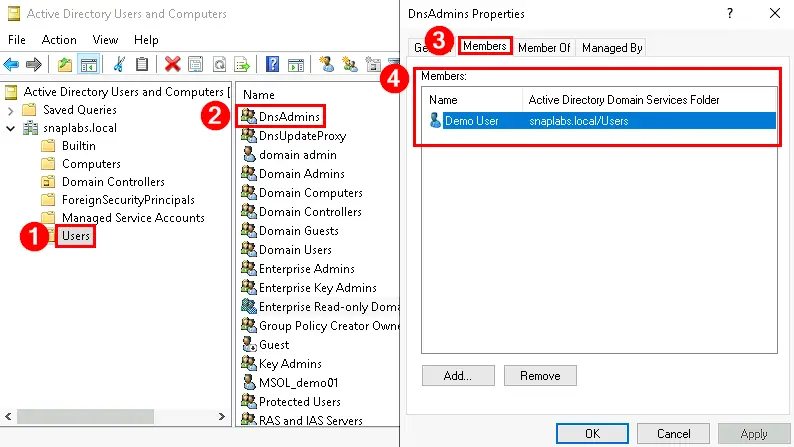
Task: Click the Demo User member icon
Action: [435, 120]
